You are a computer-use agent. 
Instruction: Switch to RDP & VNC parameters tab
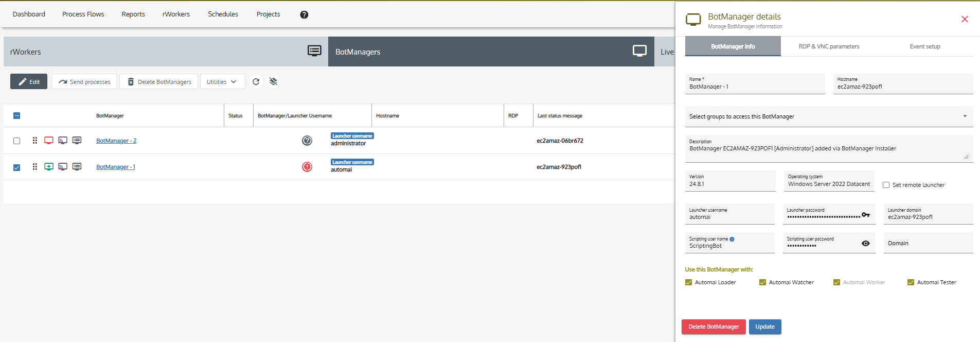[x=829, y=46]
